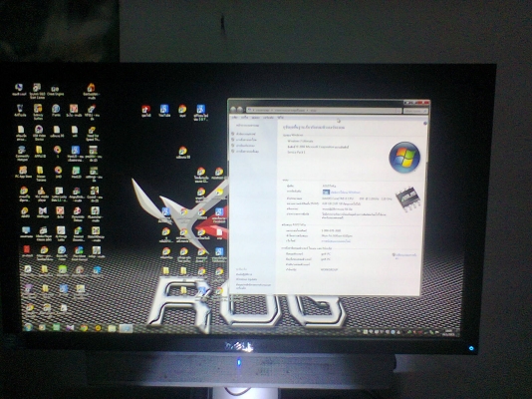Open Google Chrome from the taskbar
The width and height of the screenshot is (532, 399).
[84, 328]
